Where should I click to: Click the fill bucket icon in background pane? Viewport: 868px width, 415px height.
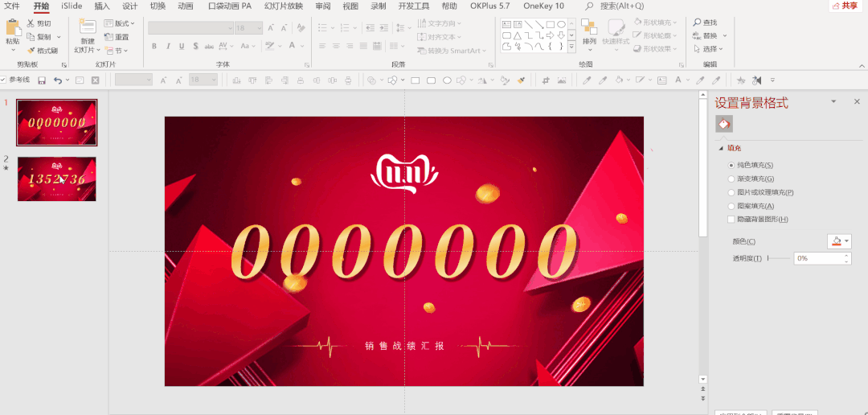(x=724, y=124)
